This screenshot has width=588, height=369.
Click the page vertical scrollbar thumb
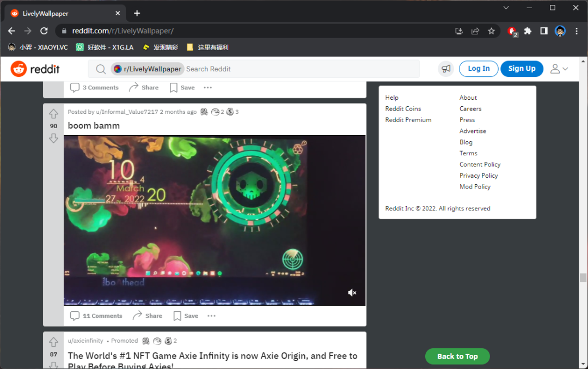pyautogui.click(x=583, y=277)
